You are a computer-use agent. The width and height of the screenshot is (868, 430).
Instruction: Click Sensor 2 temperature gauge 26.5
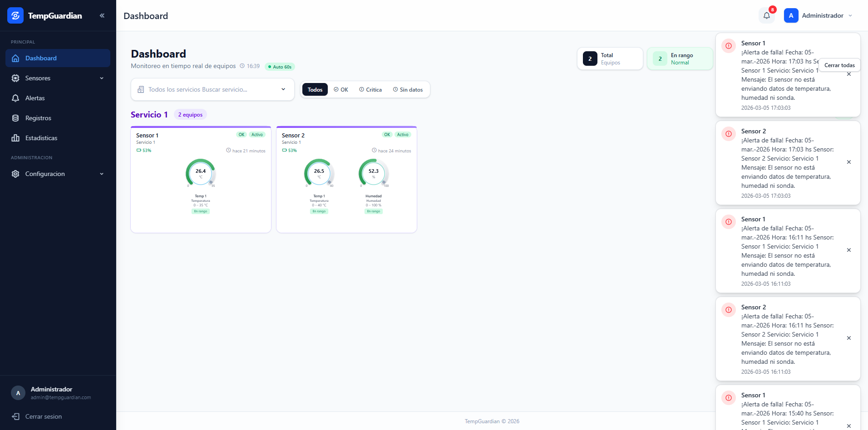point(319,172)
